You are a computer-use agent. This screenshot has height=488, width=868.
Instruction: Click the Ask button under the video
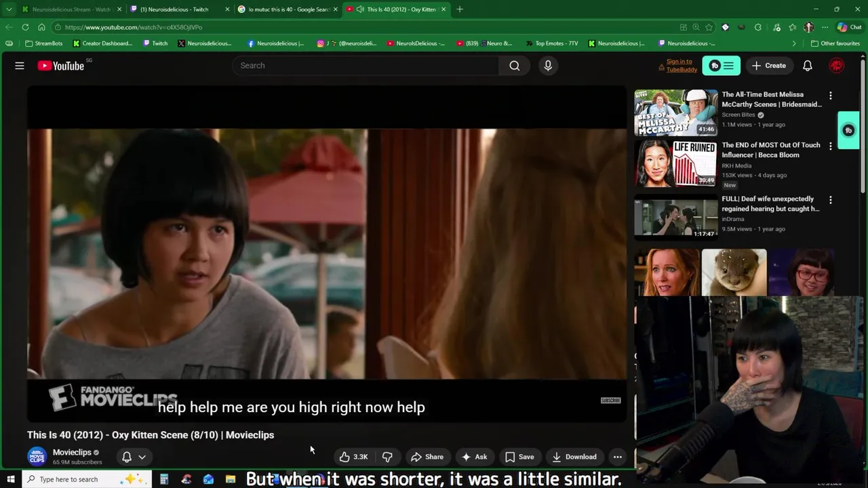coord(474,457)
